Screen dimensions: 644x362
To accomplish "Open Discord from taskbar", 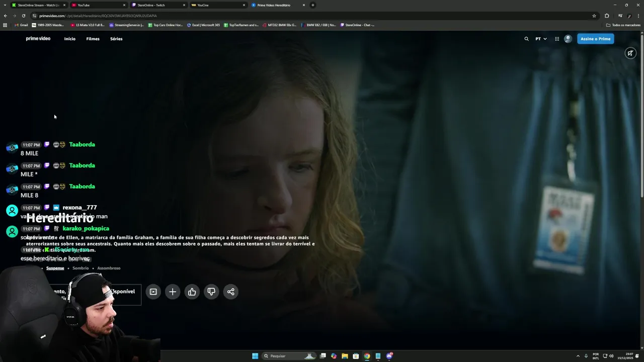I will click(x=389, y=356).
